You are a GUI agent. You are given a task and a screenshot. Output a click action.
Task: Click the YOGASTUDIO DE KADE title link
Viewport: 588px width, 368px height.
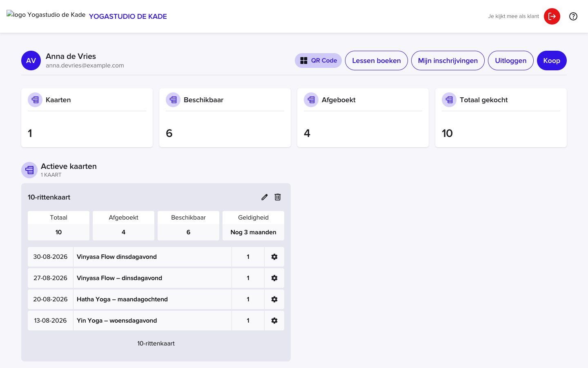click(x=128, y=16)
